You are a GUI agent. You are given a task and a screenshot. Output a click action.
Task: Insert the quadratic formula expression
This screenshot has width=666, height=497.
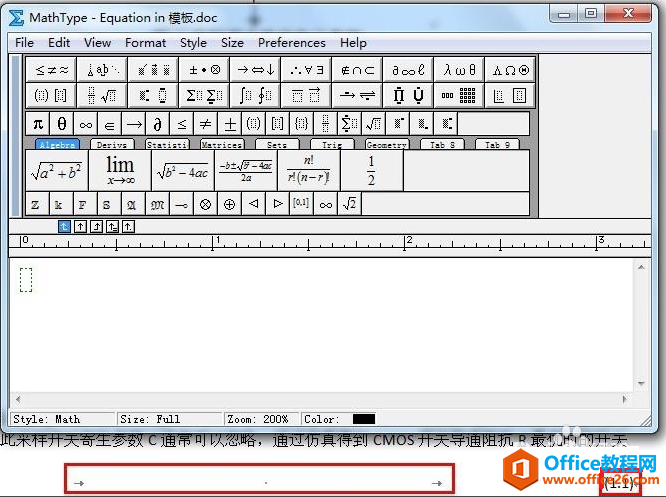tap(246, 171)
